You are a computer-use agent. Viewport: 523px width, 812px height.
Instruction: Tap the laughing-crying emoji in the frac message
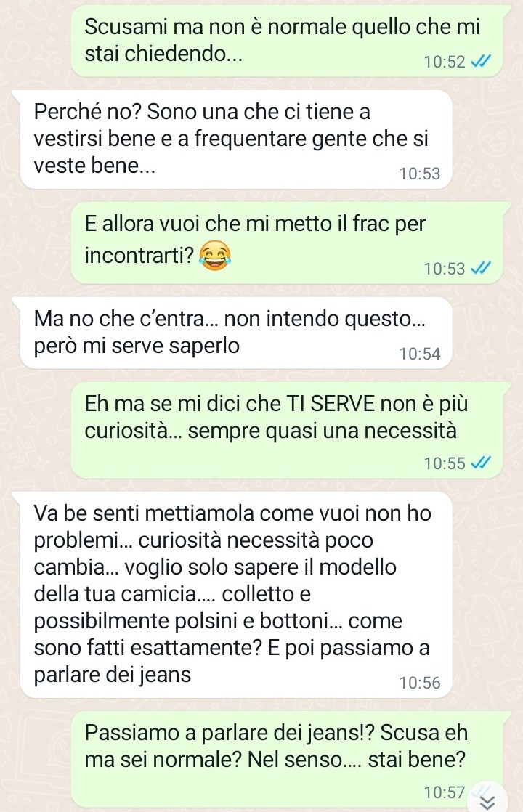[215, 256]
